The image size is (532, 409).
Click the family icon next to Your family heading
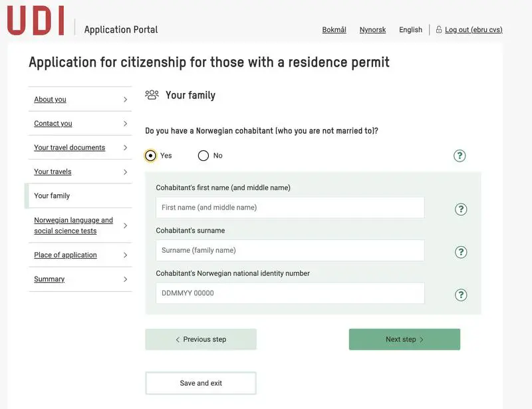[152, 95]
